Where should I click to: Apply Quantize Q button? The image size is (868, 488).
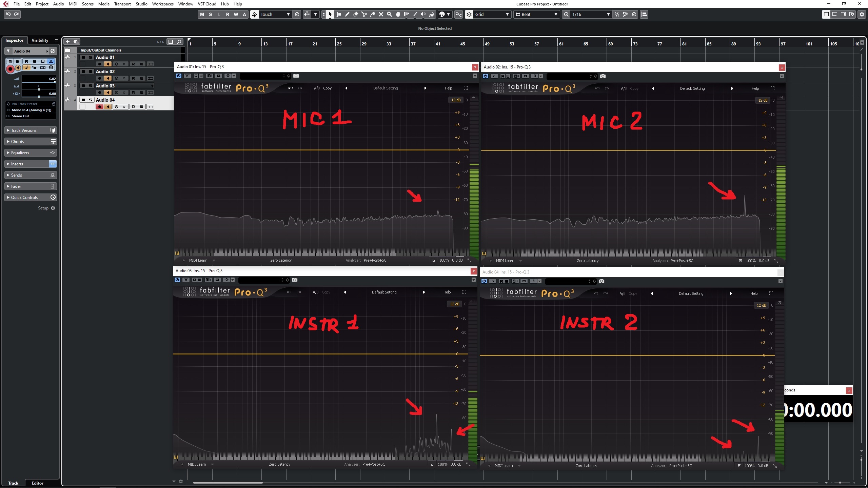point(566,14)
